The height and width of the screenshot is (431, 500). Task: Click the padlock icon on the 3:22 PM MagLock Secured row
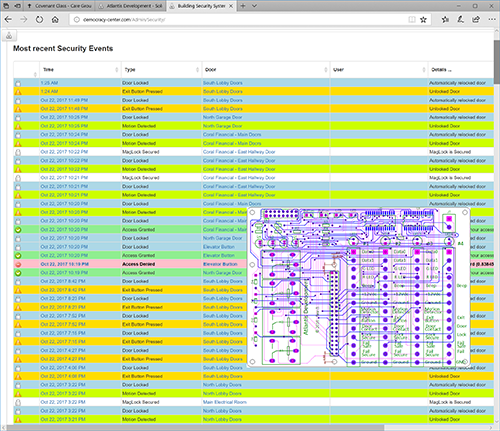coord(18,402)
